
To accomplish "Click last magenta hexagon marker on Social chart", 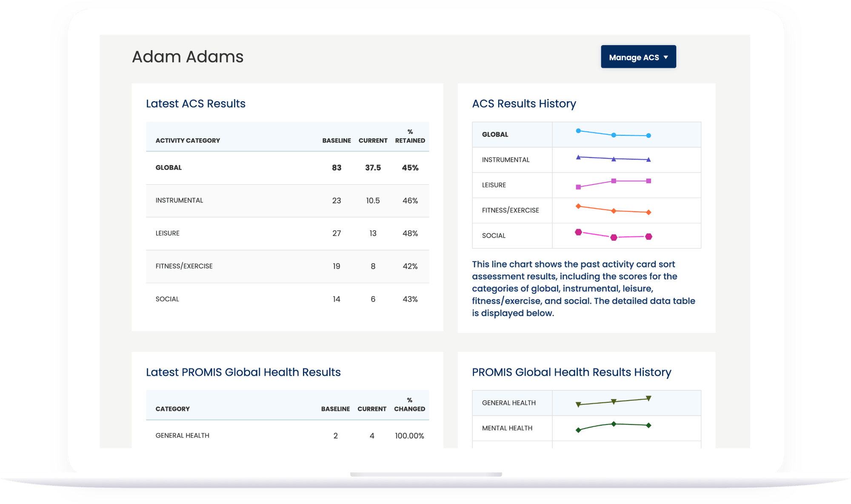I will pyautogui.click(x=648, y=236).
